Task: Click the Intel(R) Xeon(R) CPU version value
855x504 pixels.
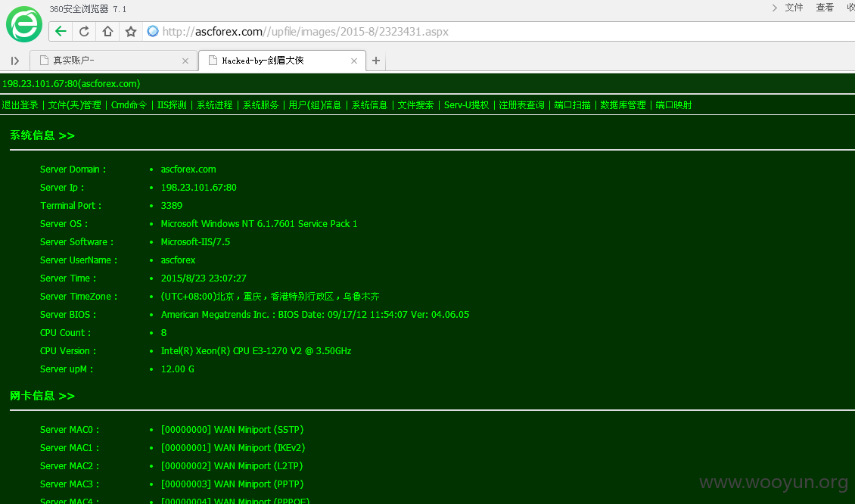Action: click(x=256, y=350)
